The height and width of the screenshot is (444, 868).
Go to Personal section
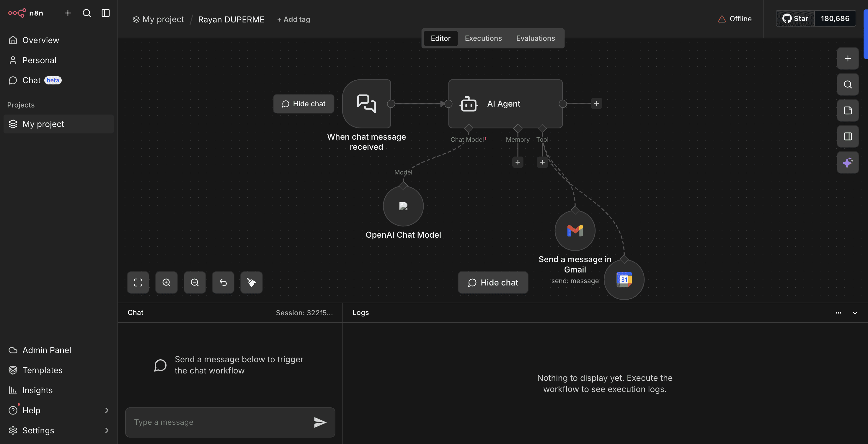coord(59,60)
